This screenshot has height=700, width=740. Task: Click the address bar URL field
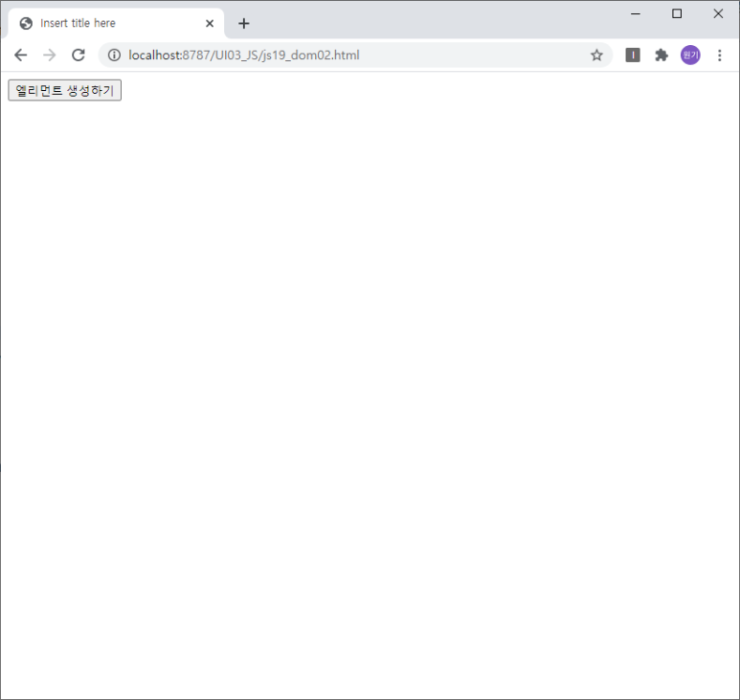pos(355,56)
